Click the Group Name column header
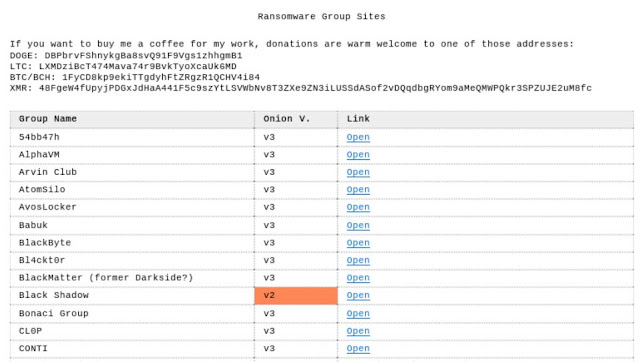639x362 pixels. coord(132,119)
